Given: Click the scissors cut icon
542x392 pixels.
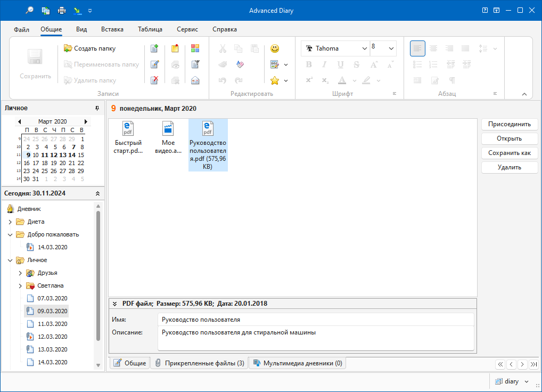Looking at the screenshot, I should click(x=223, y=48).
